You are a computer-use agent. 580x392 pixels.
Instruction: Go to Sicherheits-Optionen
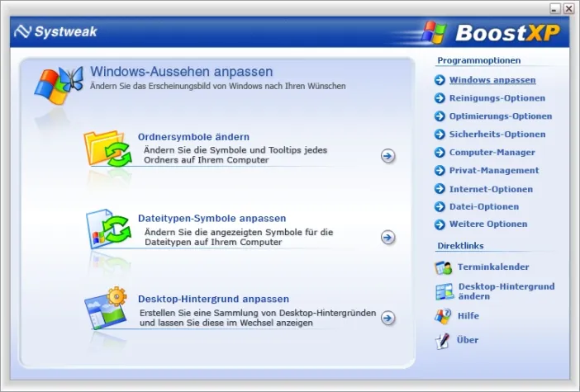tap(497, 135)
